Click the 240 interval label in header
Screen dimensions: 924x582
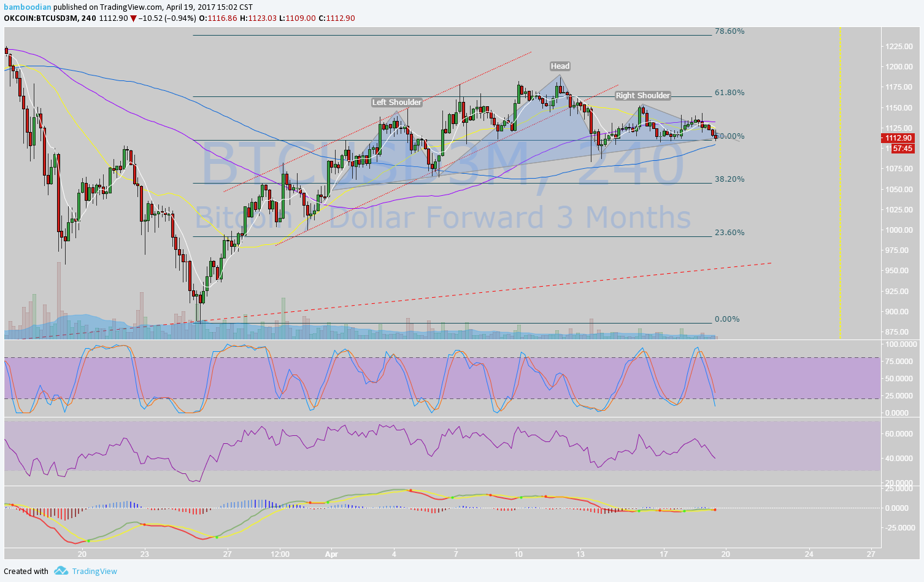(x=88, y=18)
